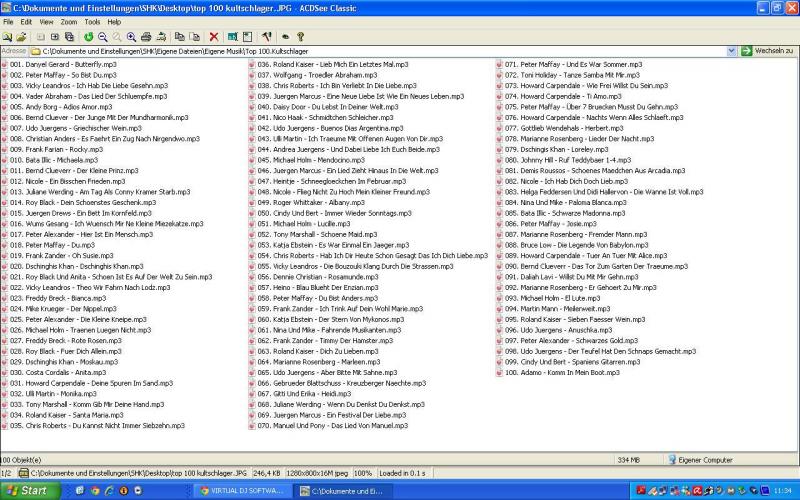Screen dimensions: 800x500
Task: Click the image properties/header toolbar icon
Action: pos(247,37)
